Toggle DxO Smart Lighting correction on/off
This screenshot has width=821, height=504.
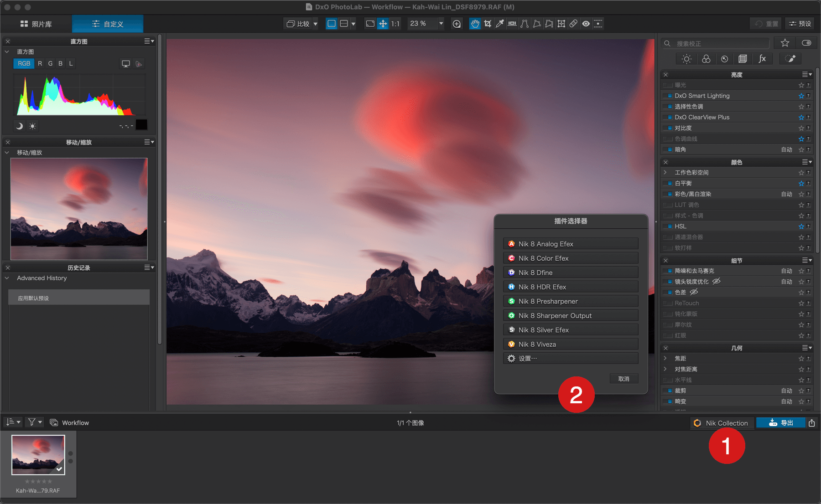click(x=668, y=96)
